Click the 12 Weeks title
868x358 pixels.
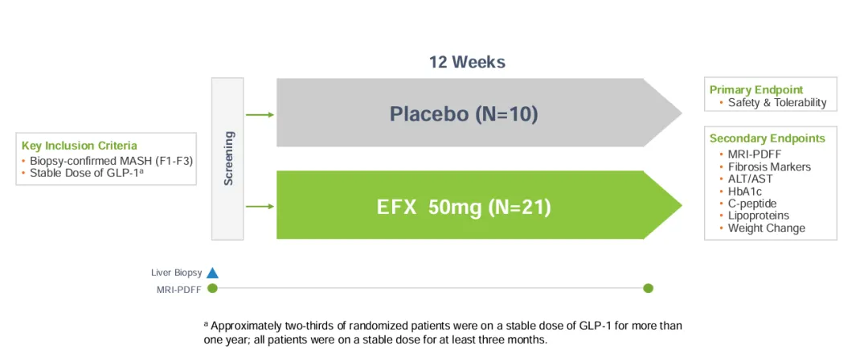point(467,62)
